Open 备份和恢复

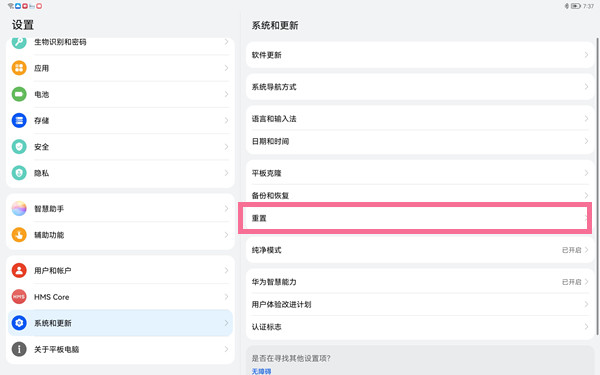pyautogui.click(x=420, y=196)
